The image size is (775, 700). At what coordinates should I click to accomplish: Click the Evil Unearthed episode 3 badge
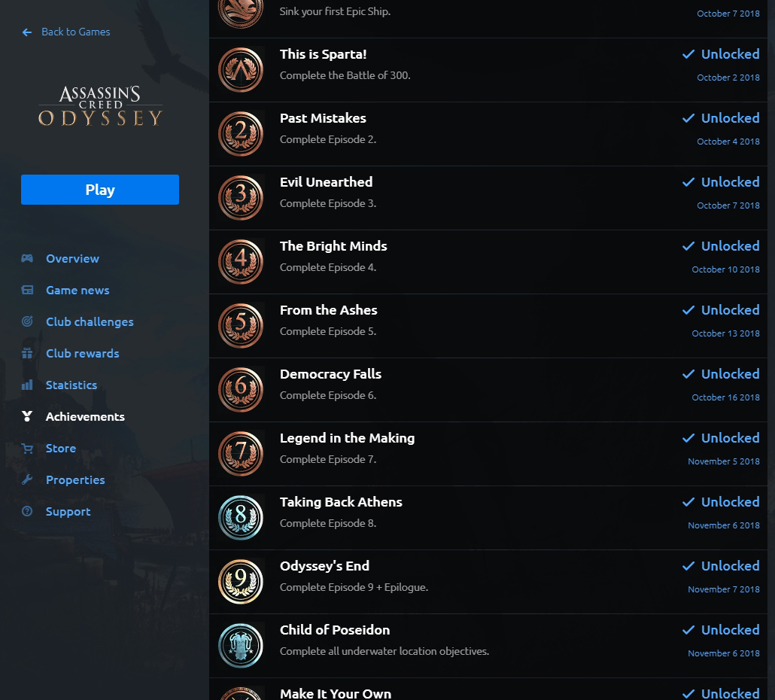241,198
